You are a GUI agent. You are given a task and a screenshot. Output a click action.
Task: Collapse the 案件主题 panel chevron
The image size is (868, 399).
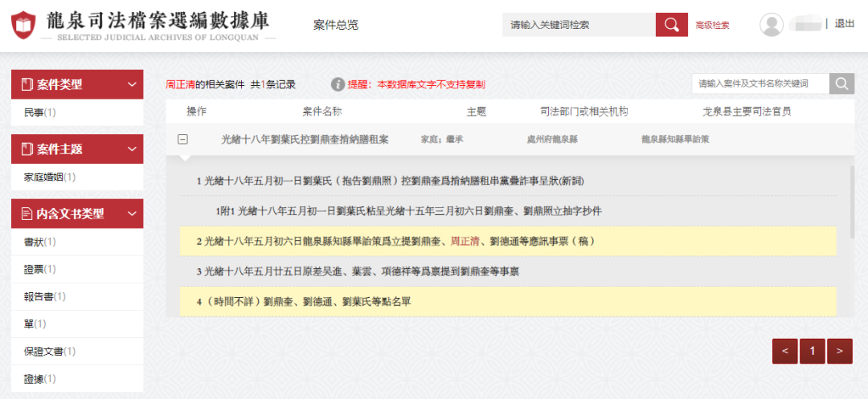click(x=132, y=149)
